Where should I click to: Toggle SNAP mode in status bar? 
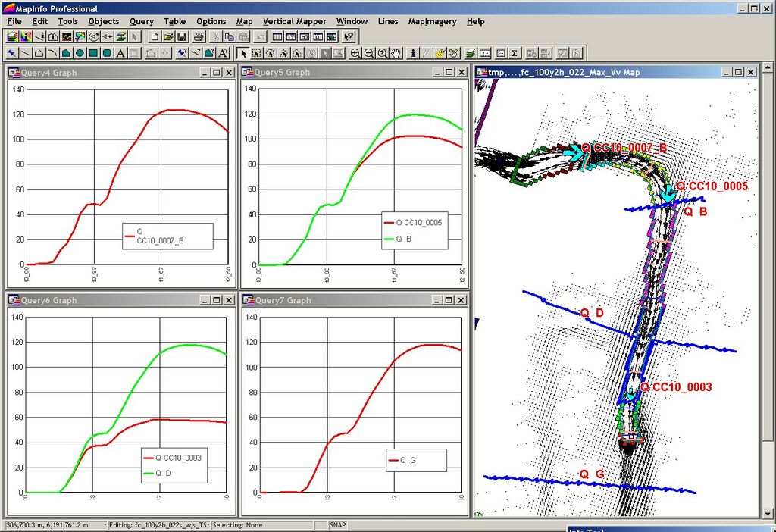[x=339, y=525]
